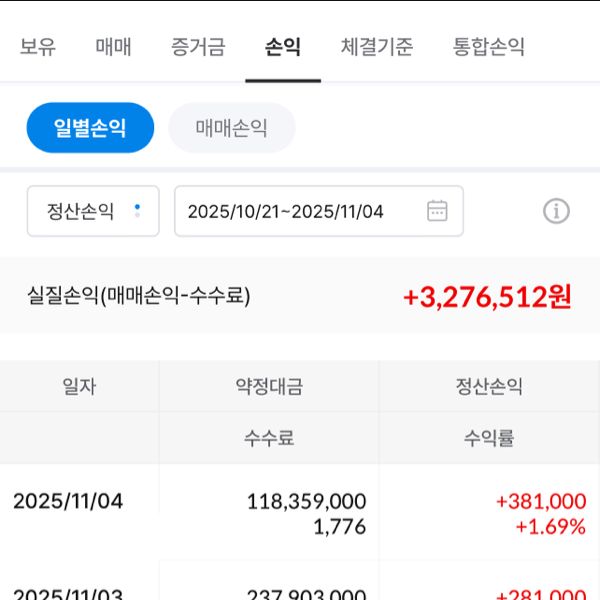Tap the info circle icon
The height and width of the screenshot is (600, 600).
pos(556,211)
